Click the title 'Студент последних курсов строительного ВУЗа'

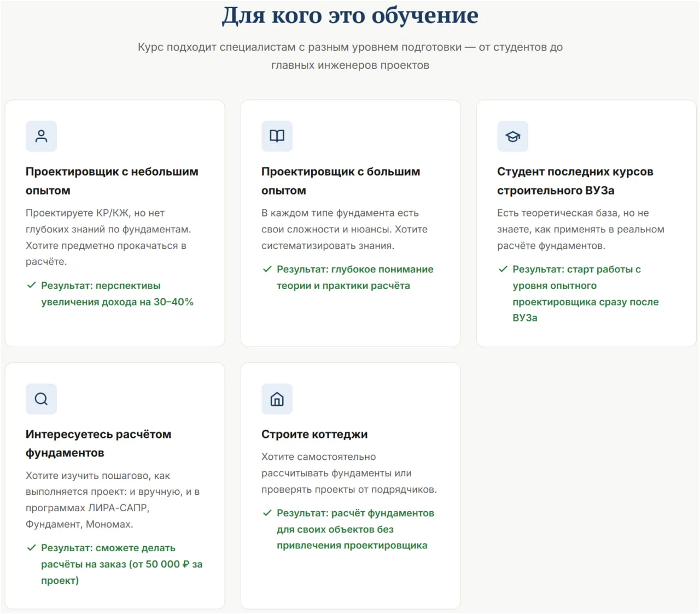point(575,181)
